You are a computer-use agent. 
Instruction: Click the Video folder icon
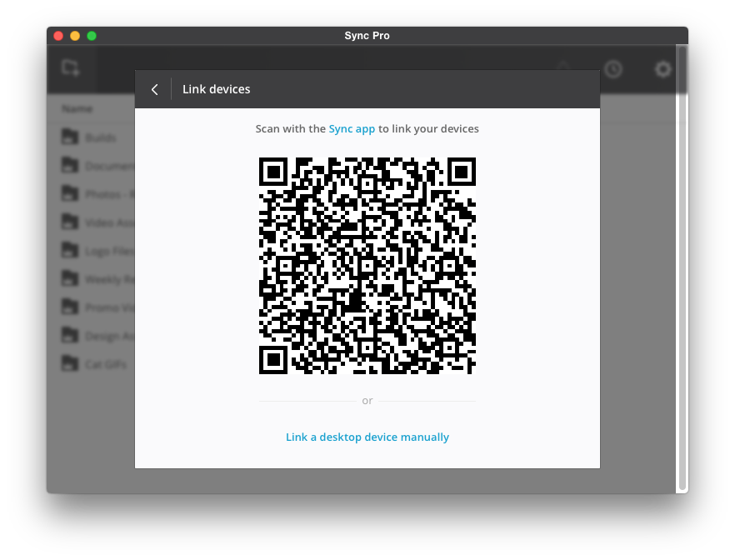70,222
